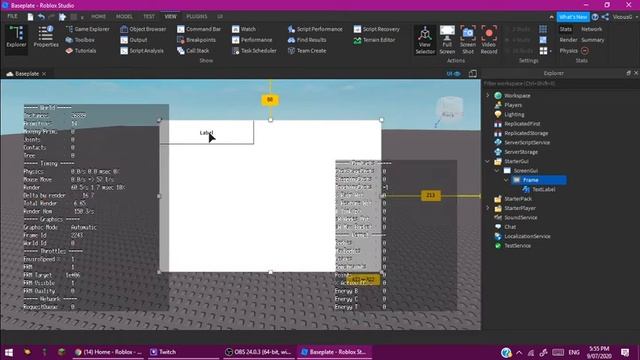Collapse the StarterGui tree node
The width and height of the screenshot is (640, 360).
[x=487, y=161]
